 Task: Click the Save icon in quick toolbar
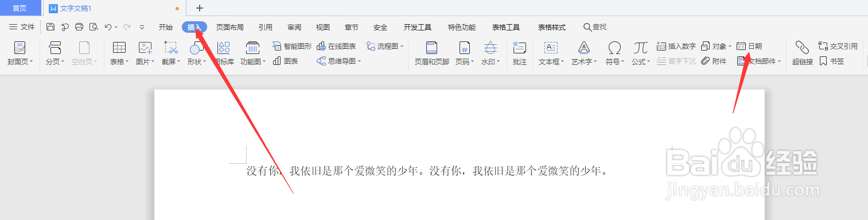[x=50, y=27]
